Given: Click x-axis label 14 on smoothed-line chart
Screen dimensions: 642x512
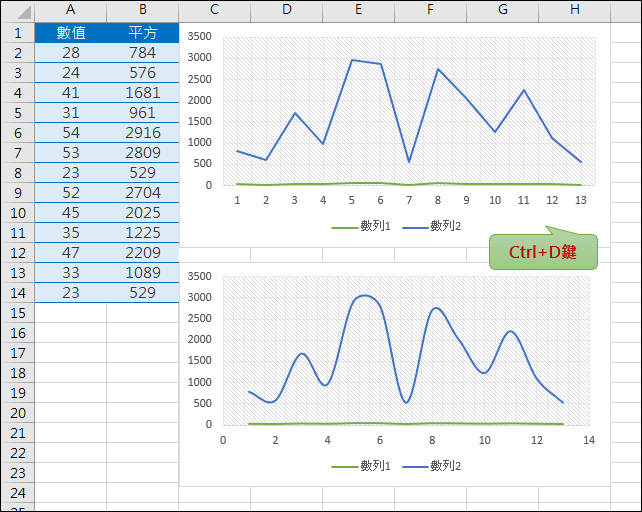Looking at the screenshot, I should click(589, 440).
